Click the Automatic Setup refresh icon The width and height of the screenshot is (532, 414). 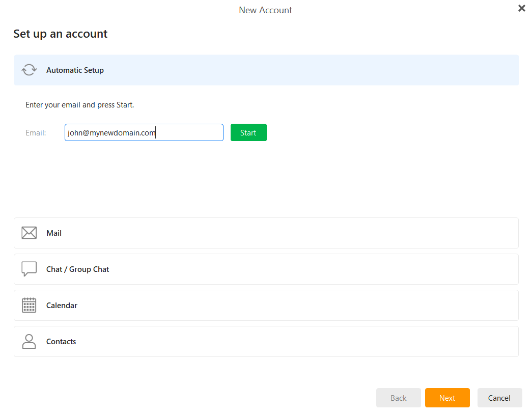click(x=29, y=69)
